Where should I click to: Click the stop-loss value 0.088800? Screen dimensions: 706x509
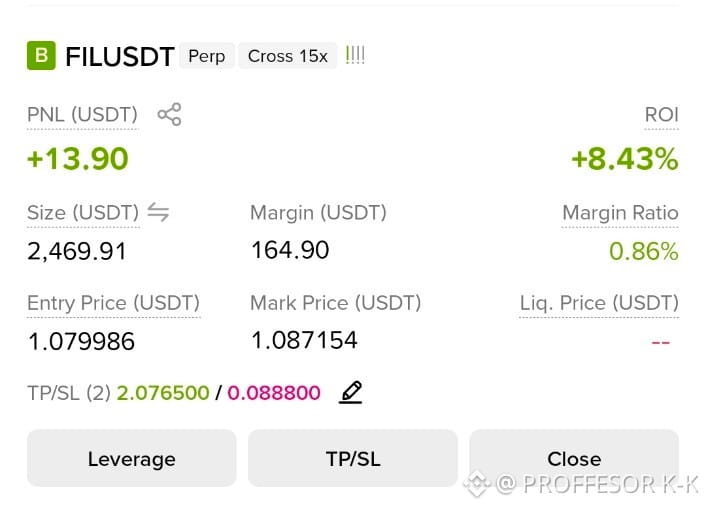274,393
